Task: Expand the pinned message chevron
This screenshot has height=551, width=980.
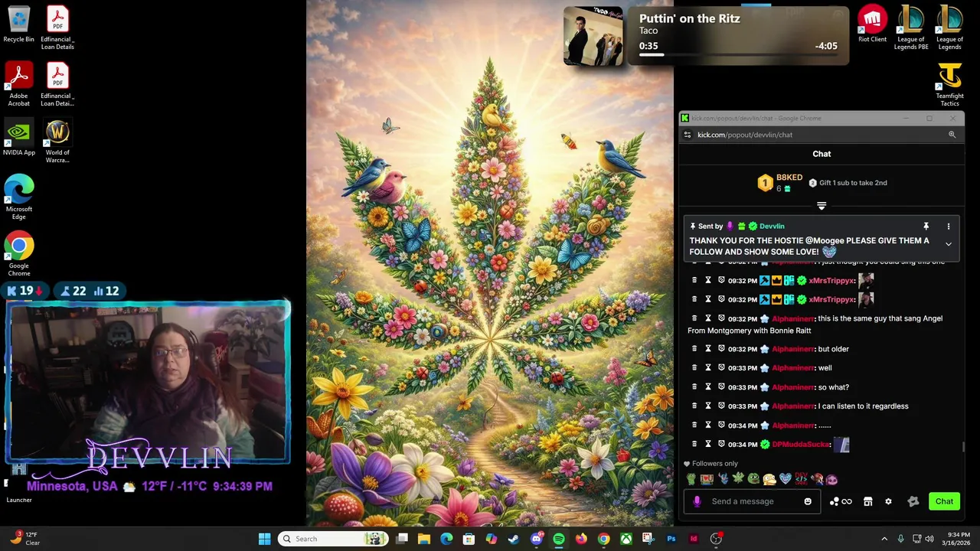Action: click(948, 245)
